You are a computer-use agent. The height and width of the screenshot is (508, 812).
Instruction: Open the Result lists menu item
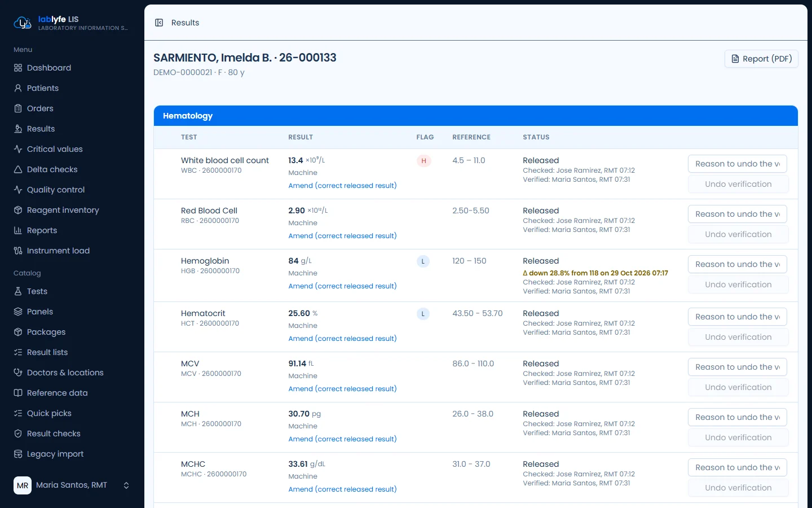click(x=72, y=352)
